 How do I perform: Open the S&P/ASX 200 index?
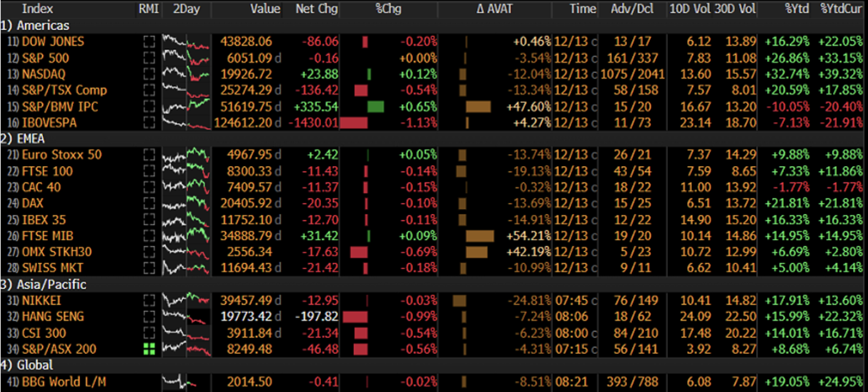tap(59, 349)
